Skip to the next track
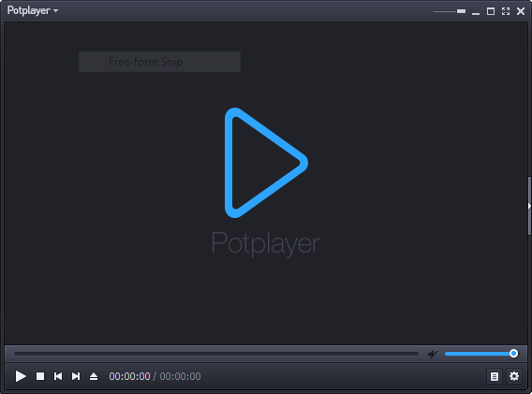The height and width of the screenshot is (394, 532). tap(76, 376)
